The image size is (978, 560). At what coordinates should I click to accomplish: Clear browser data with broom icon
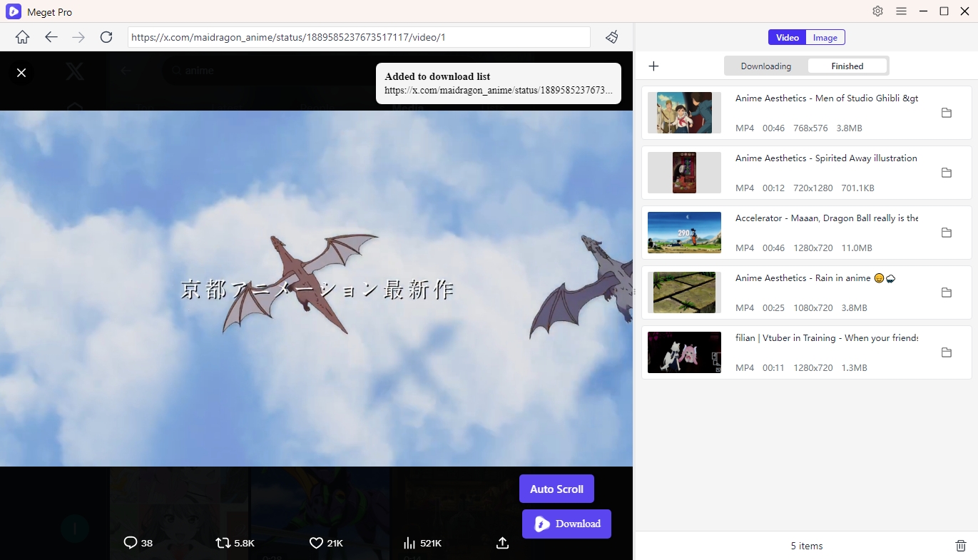(612, 37)
